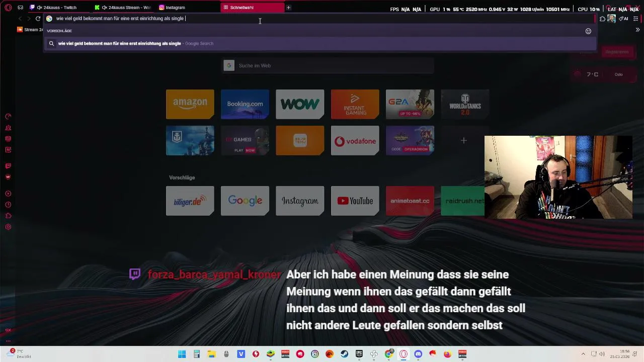Click the address bar search text
644x362 pixels.
120,19
